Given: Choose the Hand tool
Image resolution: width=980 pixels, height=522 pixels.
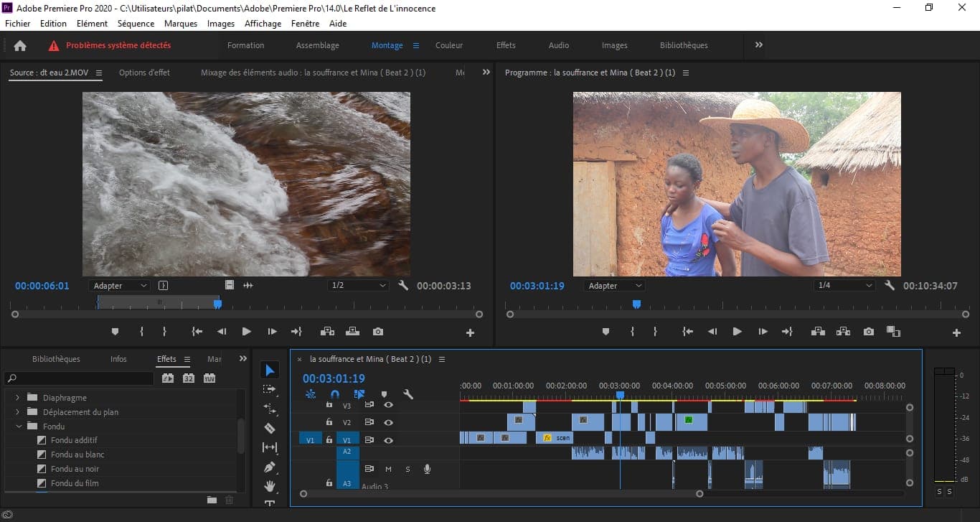Looking at the screenshot, I should pyautogui.click(x=270, y=486).
